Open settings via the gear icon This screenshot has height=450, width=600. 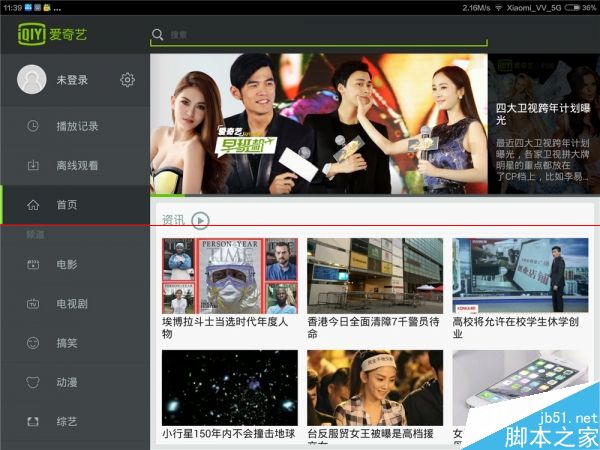pos(127,80)
